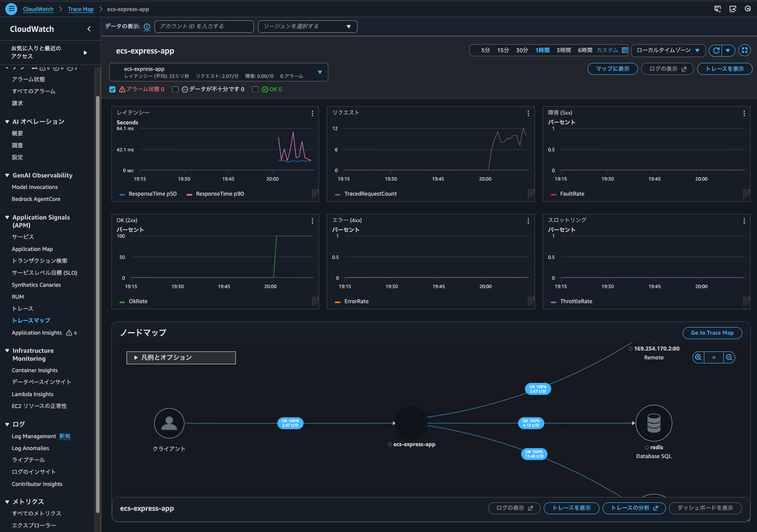Expand the 凡例とオプション section
This screenshot has height=532, width=757.
click(x=181, y=358)
